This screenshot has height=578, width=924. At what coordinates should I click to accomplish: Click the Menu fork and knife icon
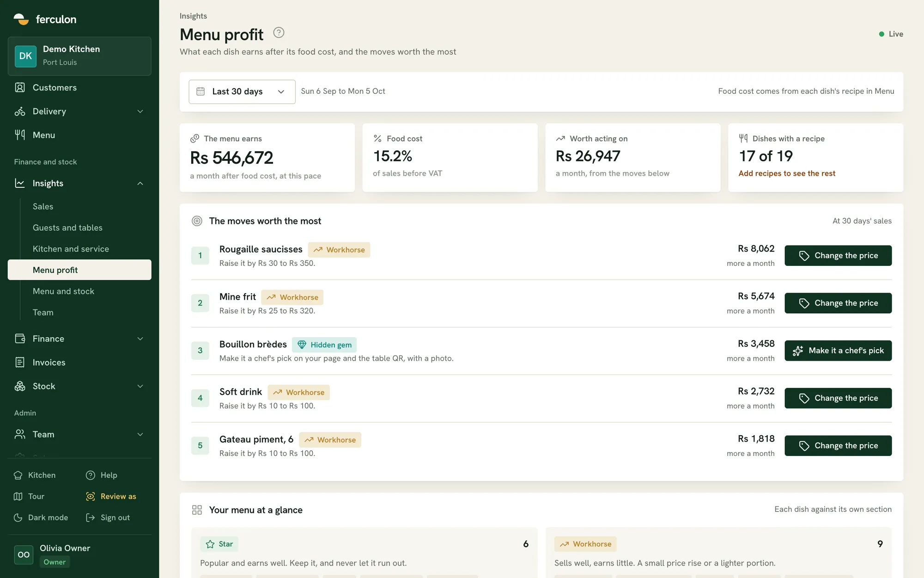(20, 135)
